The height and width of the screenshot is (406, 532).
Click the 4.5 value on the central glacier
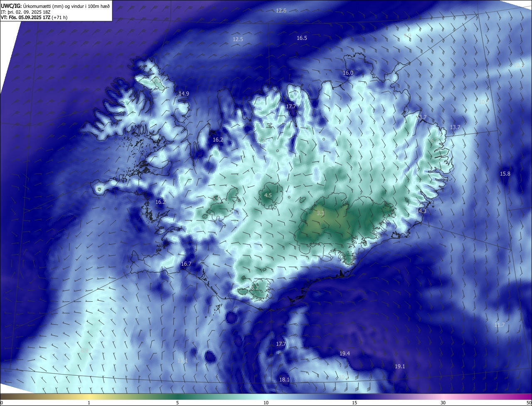(x=268, y=195)
